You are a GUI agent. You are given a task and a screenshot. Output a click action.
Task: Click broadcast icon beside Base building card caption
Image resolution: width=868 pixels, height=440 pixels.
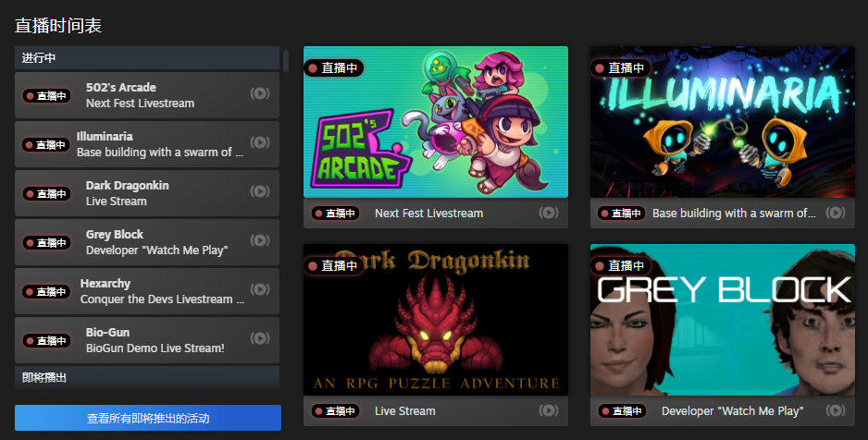point(836,213)
